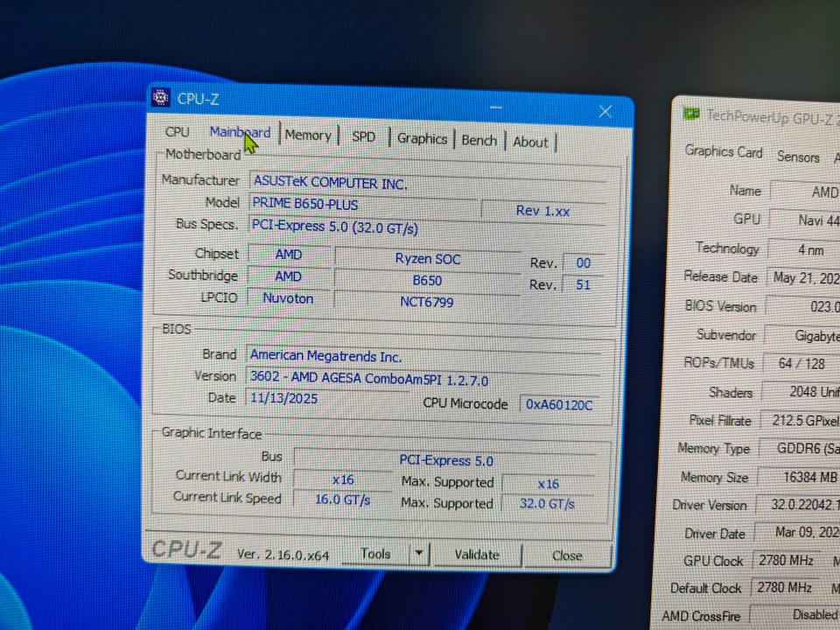Click GPU-Z Default Clock 2780 MHz value

(x=785, y=588)
